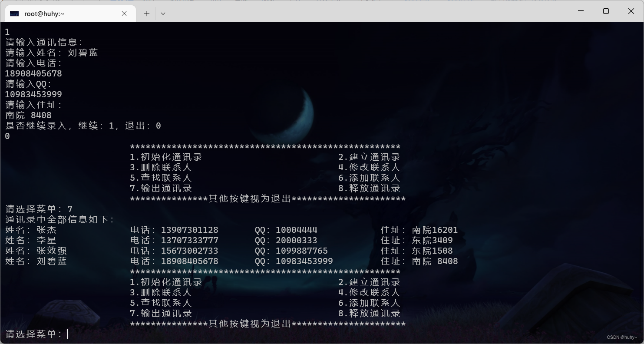The width and height of the screenshot is (644, 344).
Task: Click upper menu item 5.查找联系人
Action: click(x=161, y=178)
